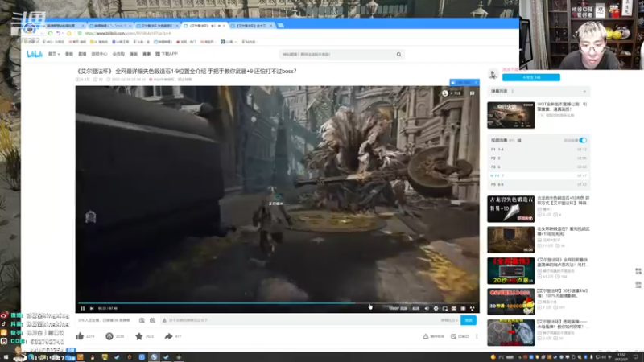Open the 首页 dropdown in nav
This screenshot has height=362, width=644.
tap(54, 54)
